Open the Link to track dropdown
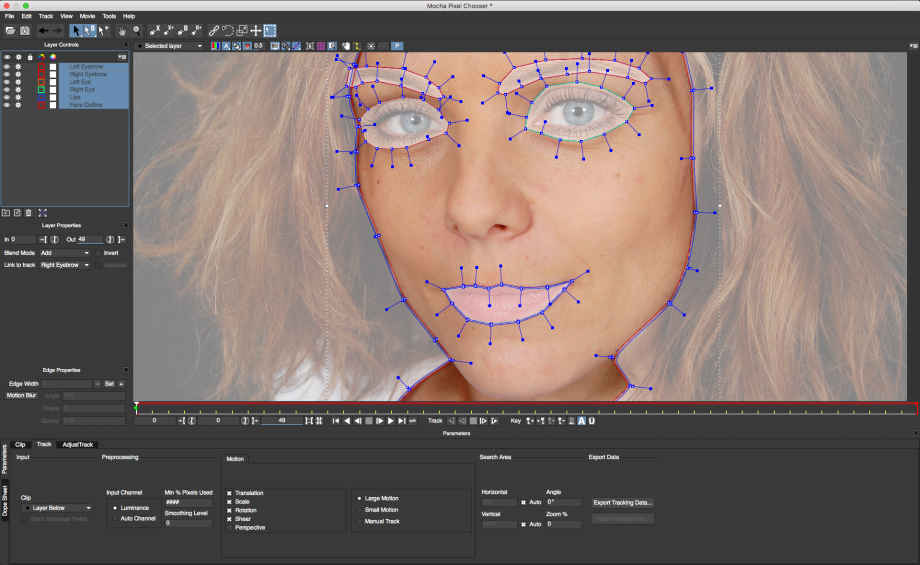Screen dimensions: 920x565 tap(65, 265)
